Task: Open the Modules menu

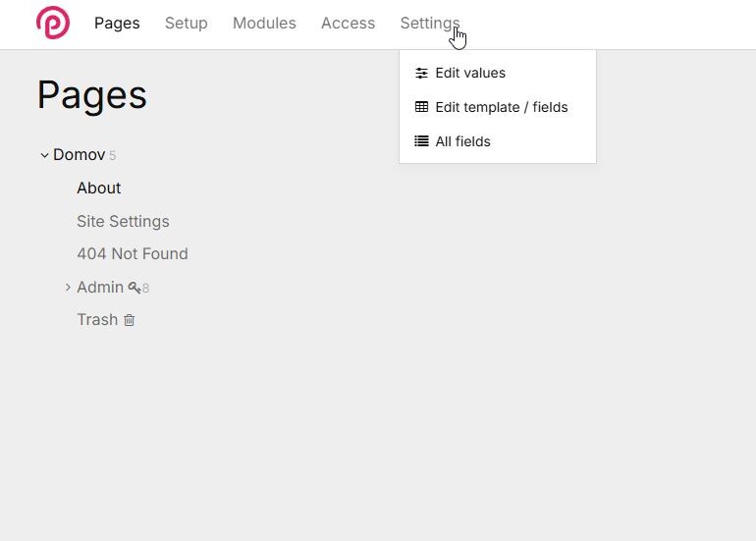Action: [264, 24]
